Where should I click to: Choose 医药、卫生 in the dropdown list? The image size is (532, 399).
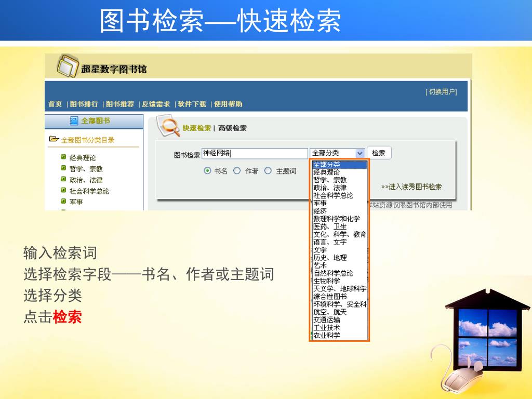[x=339, y=227]
